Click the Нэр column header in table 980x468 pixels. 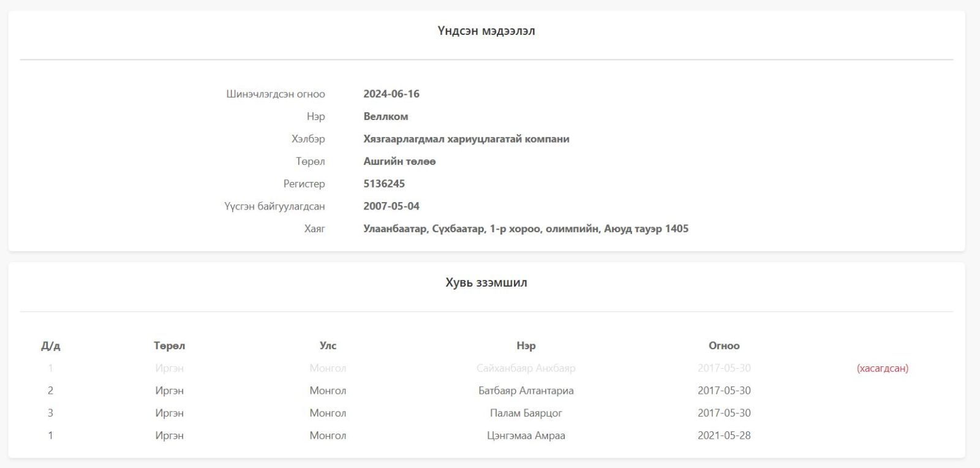coord(526,345)
